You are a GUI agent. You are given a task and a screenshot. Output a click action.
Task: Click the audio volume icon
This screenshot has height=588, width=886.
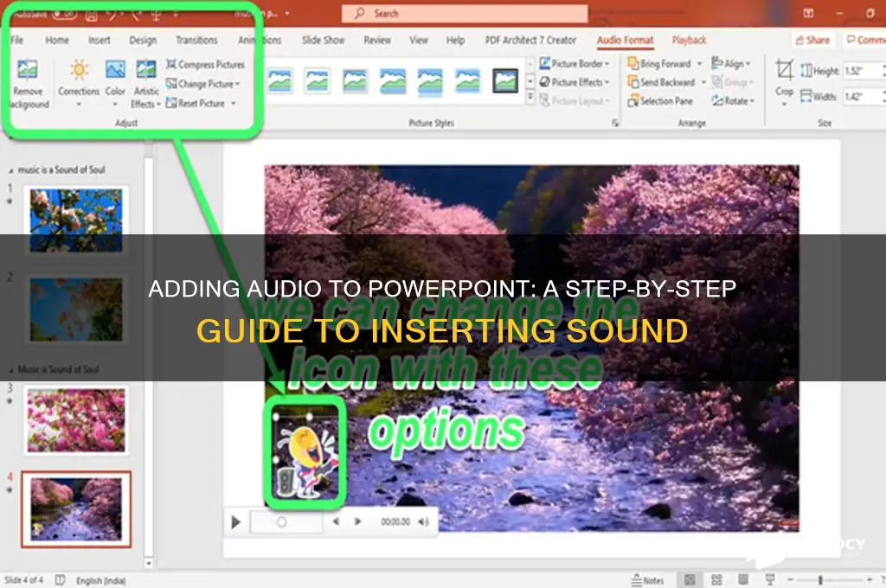(x=423, y=522)
